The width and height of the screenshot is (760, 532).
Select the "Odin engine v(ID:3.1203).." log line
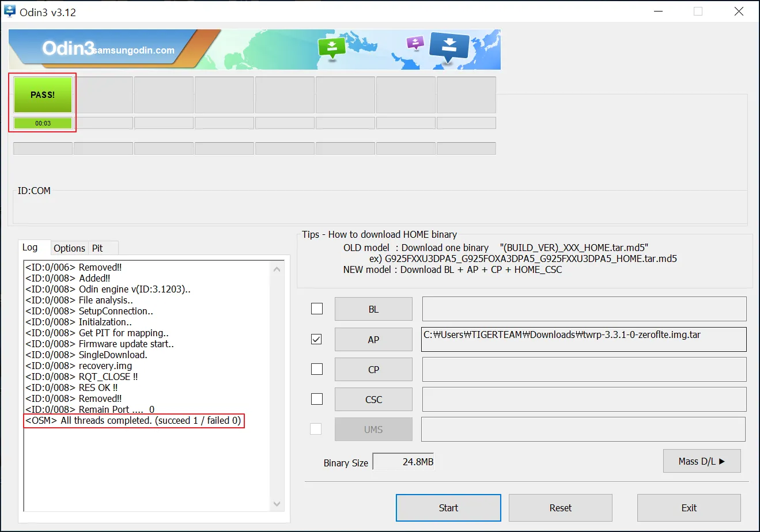pyautogui.click(x=108, y=289)
